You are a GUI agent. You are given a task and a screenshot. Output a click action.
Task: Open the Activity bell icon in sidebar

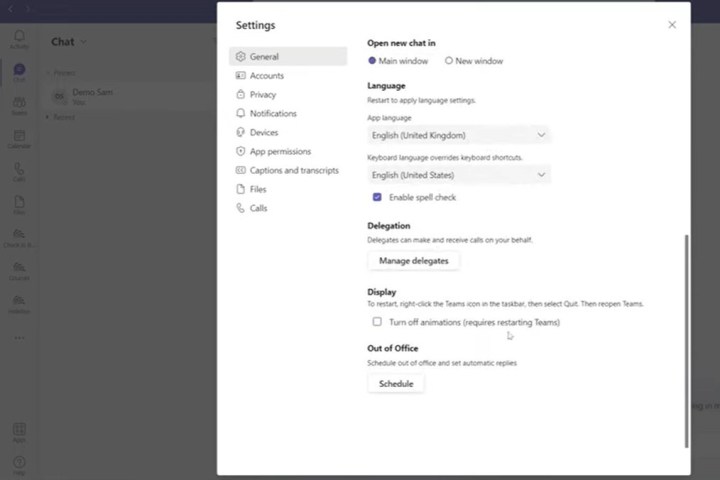pyautogui.click(x=19, y=38)
